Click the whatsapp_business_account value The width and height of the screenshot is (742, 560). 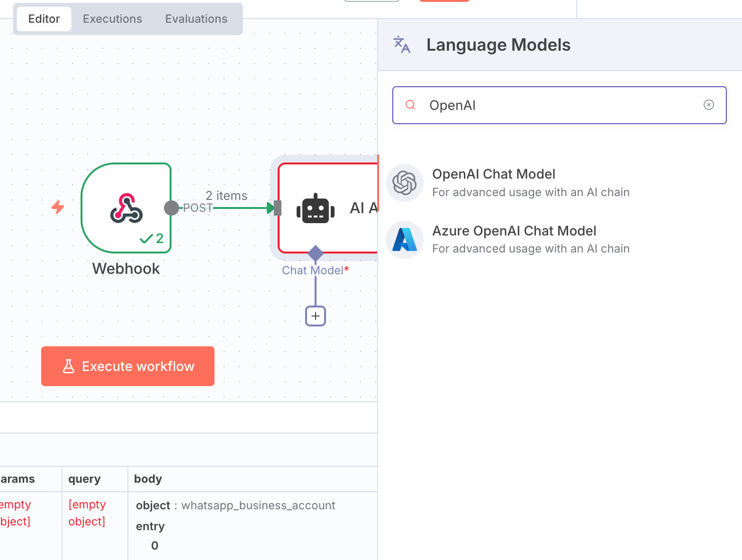click(258, 506)
